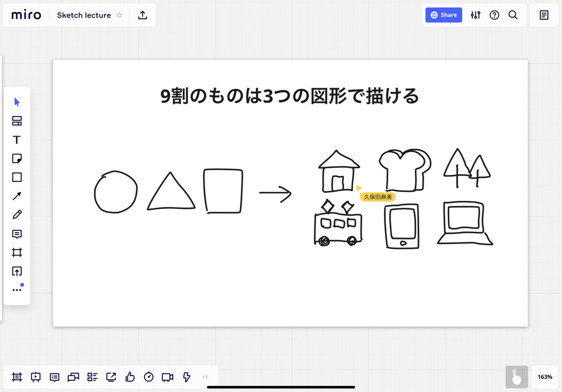Image resolution: width=562 pixels, height=392 pixels.
Task: Open the help menu
Action: click(x=494, y=15)
